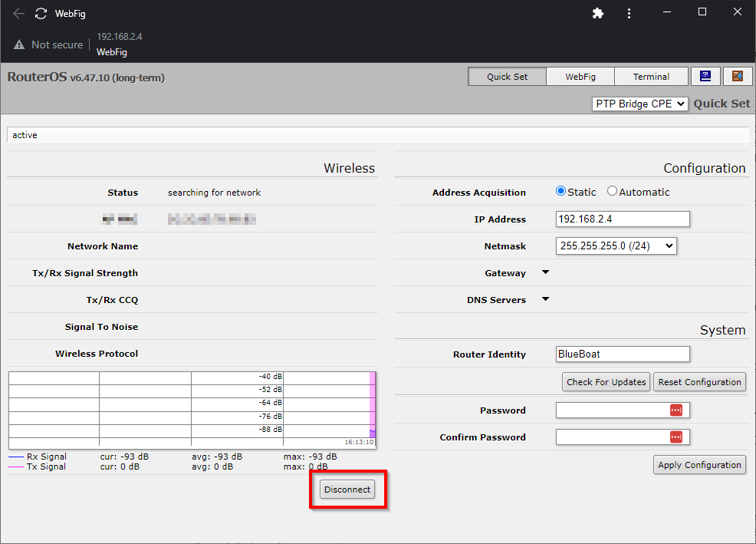
Task: Click the Not secure warning icon
Action: pos(19,45)
